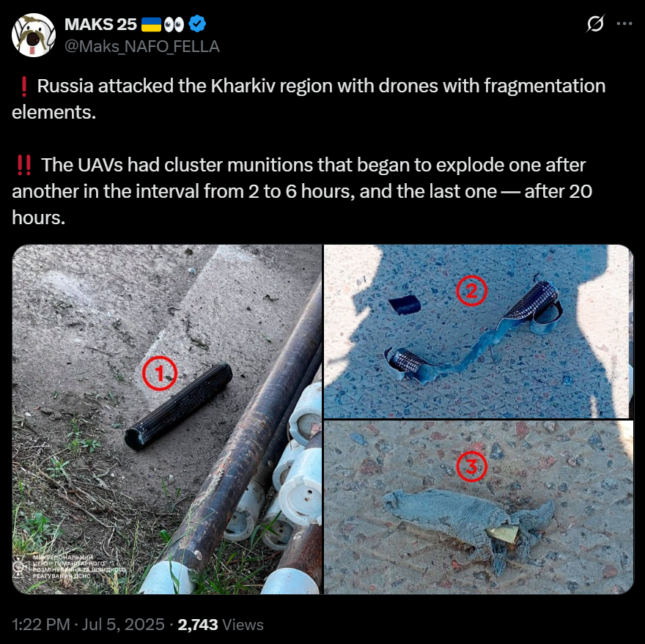Open the @Maks_NAFO_FELLA handle link

(142, 46)
